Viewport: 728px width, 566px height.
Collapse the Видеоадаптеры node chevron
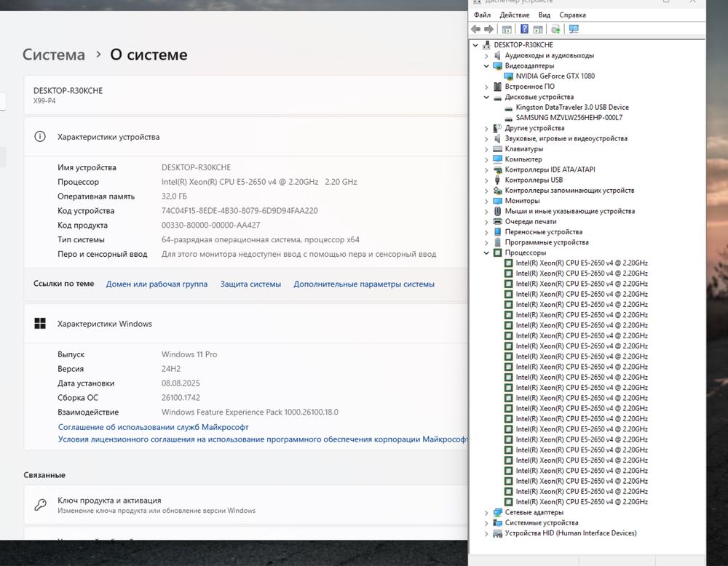(486, 66)
